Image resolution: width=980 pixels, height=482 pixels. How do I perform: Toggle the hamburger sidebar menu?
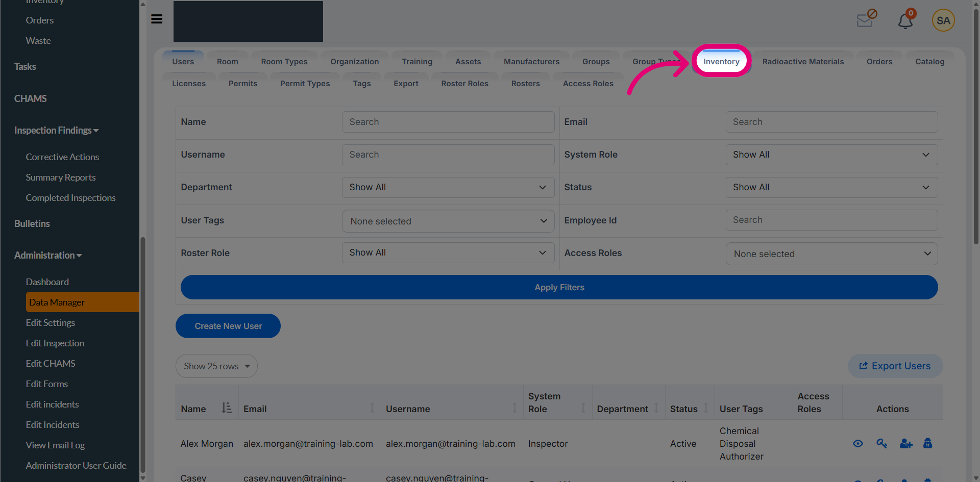coord(157,19)
